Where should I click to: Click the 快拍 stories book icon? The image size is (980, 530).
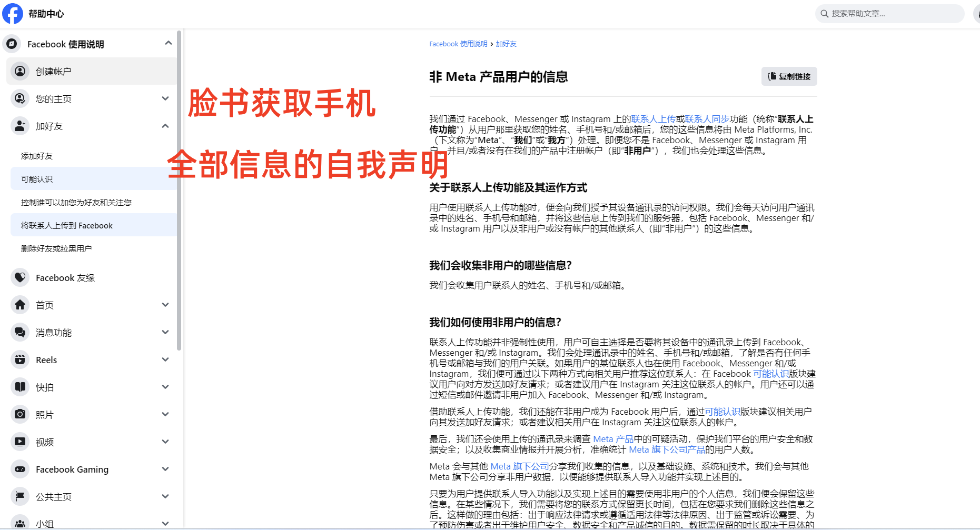20,387
